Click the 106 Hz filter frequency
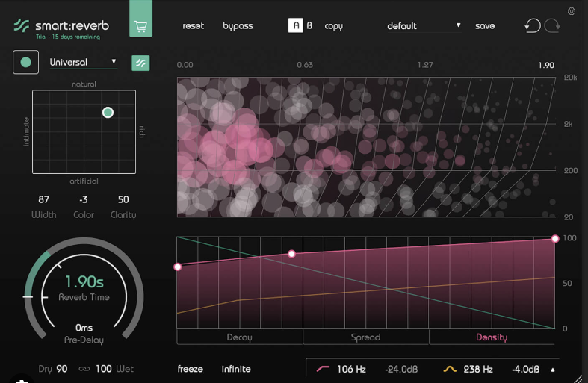 tap(351, 369)
